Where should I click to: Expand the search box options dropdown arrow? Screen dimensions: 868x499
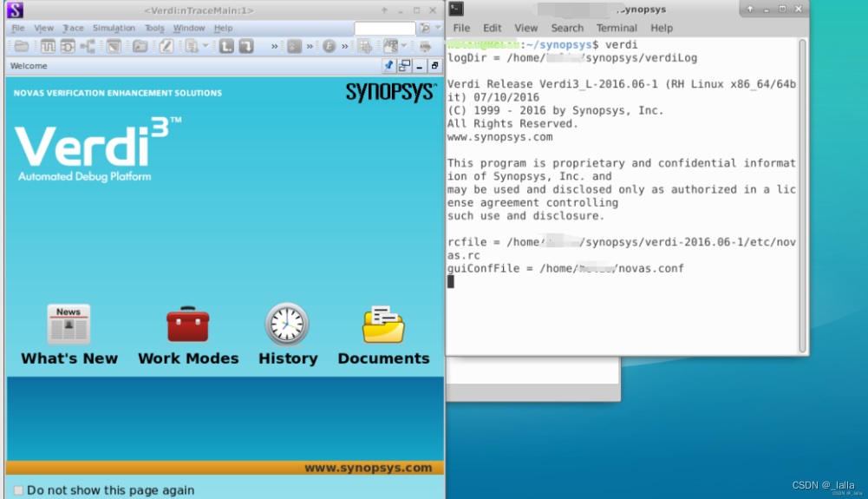coord(437,28)
